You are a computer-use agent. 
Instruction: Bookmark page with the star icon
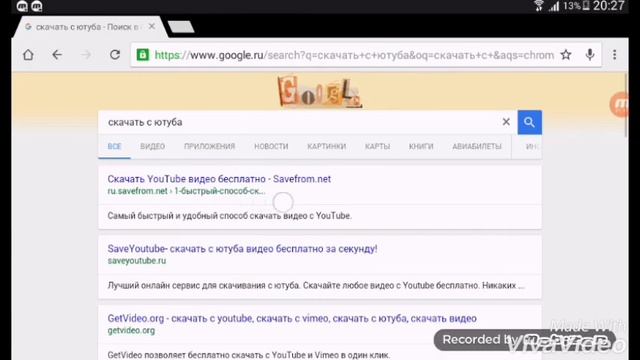pyautogui.click(x=566, y=55)
